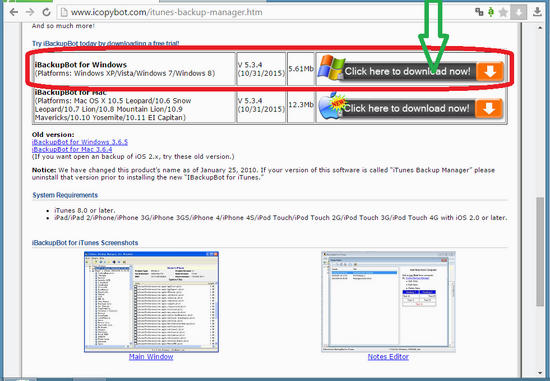This screenshot has width=550, height=381.
Task: Click the page scrollbar down arrow
Action: (540, 373)
